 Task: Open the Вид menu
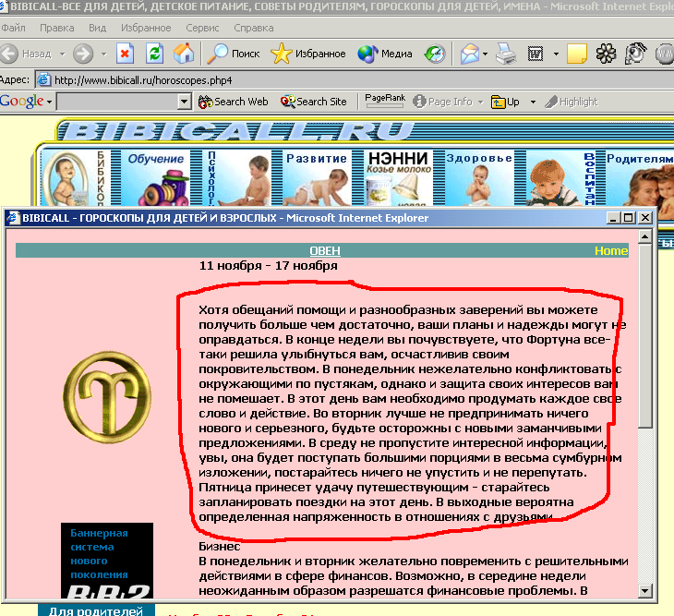pyautogui.click(x=97, y=28)
